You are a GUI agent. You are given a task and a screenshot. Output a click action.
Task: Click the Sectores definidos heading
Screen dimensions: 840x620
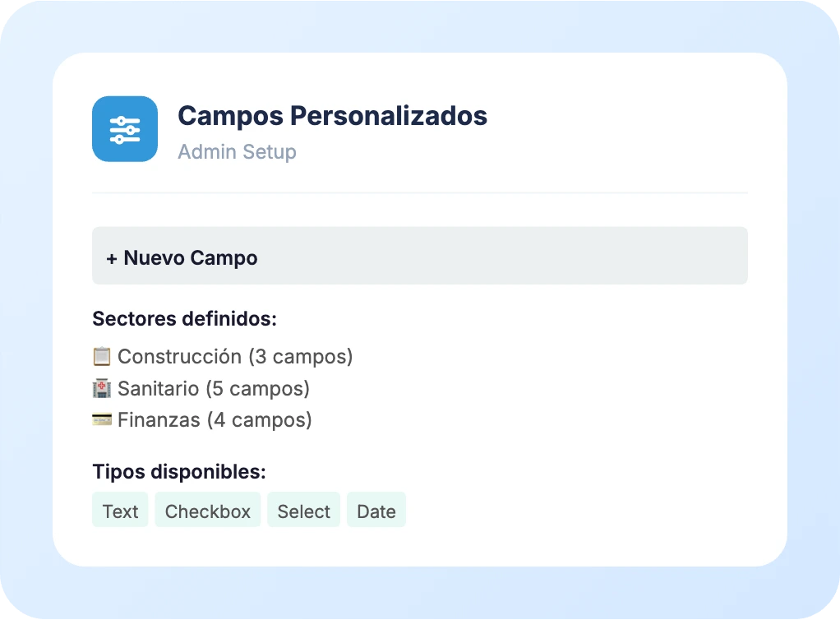click(184, 319)
